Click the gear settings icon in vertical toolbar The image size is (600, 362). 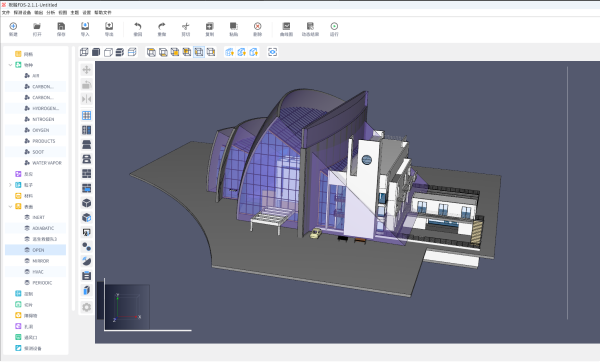pyautogui.click(x=86, y=307)
